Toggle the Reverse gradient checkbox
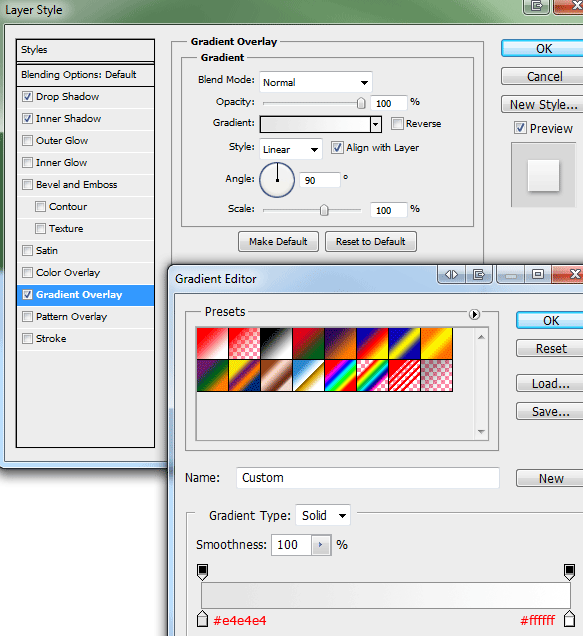This screenshot has height=636, width=583. (x=398, y=124)
